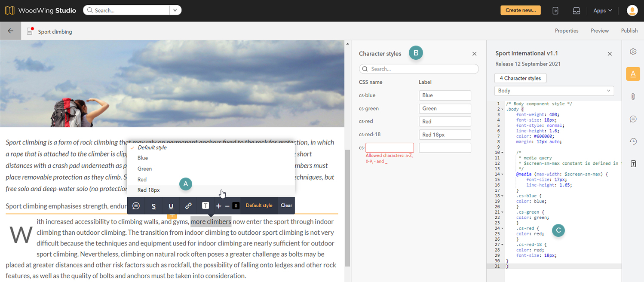The height and width of the screenshot is (282, 644).
Task: Click the Create new... button
Action: (520, 10)
